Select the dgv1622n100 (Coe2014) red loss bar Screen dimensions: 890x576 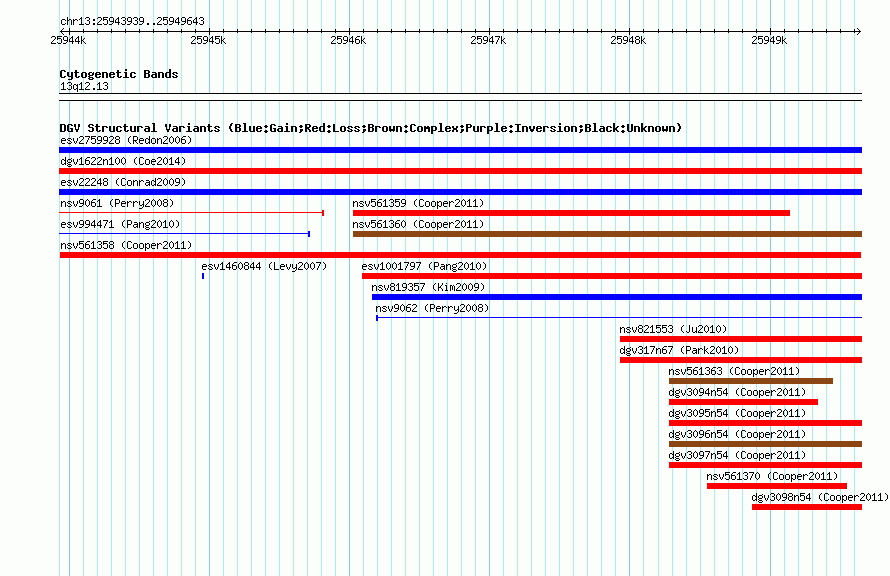point(460,171)
